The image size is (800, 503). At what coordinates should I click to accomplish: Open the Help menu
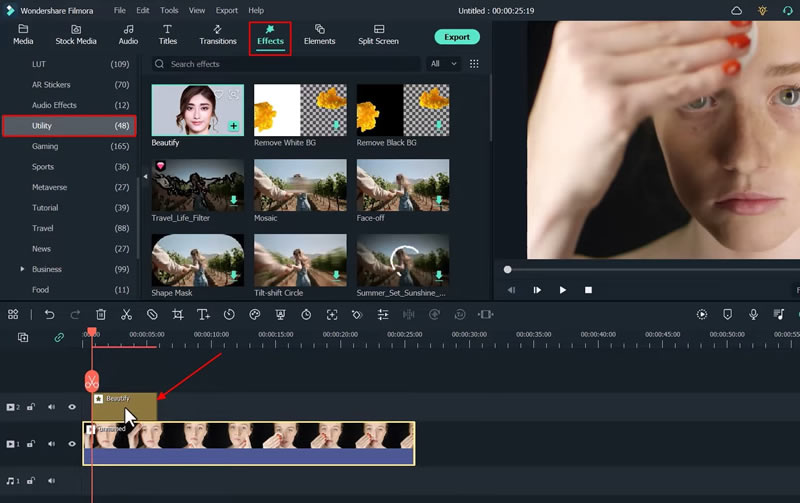coord(256,10)
